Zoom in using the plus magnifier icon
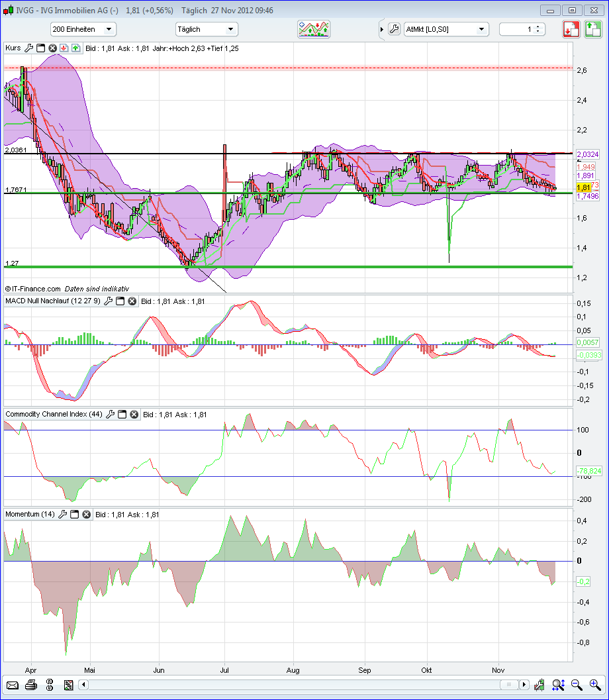This screenshot has width=609, height=700. pos(594,685)
